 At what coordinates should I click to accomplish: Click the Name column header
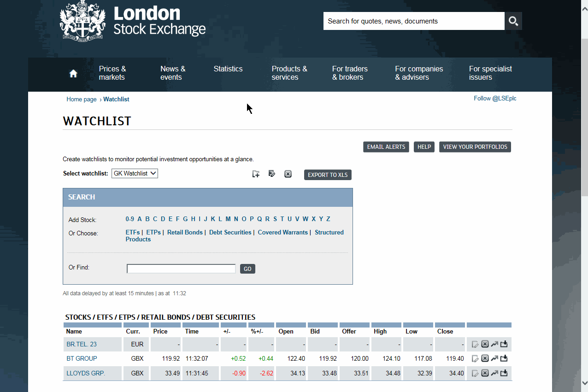74,331
